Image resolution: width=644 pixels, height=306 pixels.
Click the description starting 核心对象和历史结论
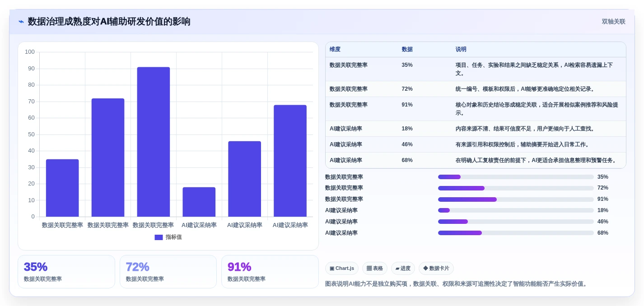[537, 109]
